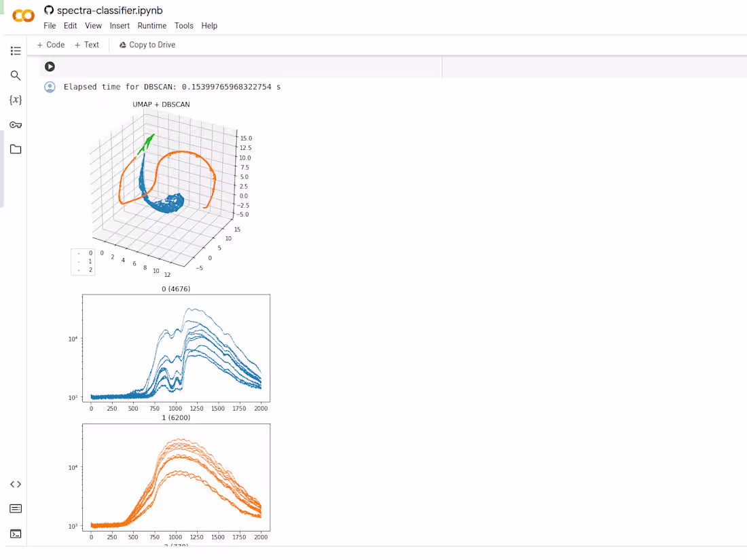Select cluster 0 swatch in the plot legend
747x560 pixels.
(x=80, y=253)
